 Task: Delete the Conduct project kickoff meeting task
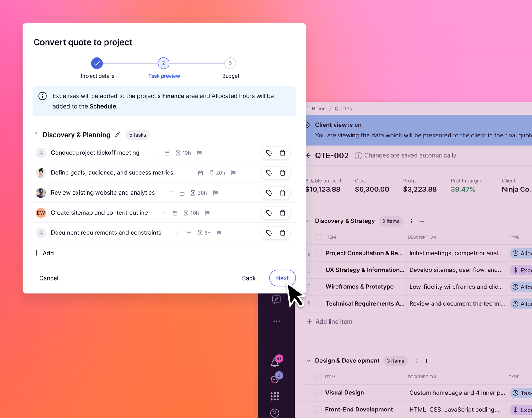[282, 153]
